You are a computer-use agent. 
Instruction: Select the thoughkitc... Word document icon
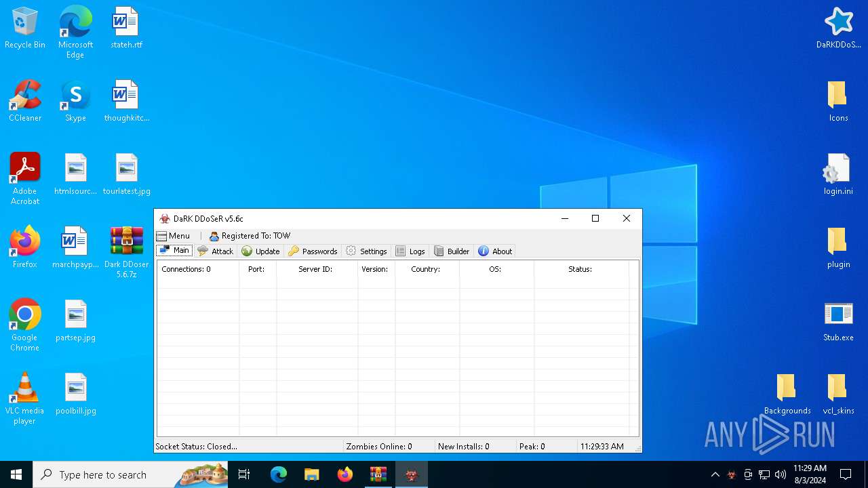pos(126,102)
